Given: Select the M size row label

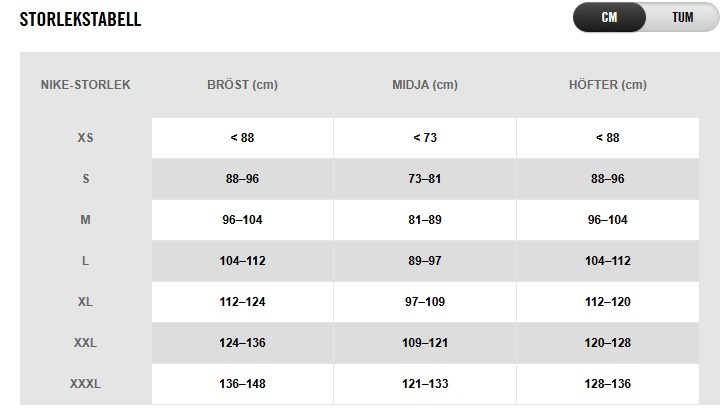Looking at the screenshot, I should pyautogui.click(x=85, y=220).
